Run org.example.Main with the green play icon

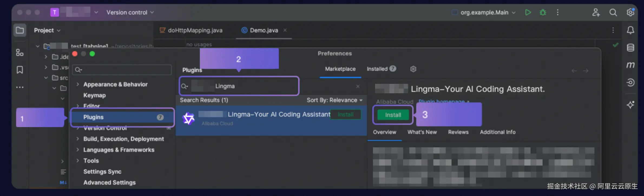pos(528,12)
